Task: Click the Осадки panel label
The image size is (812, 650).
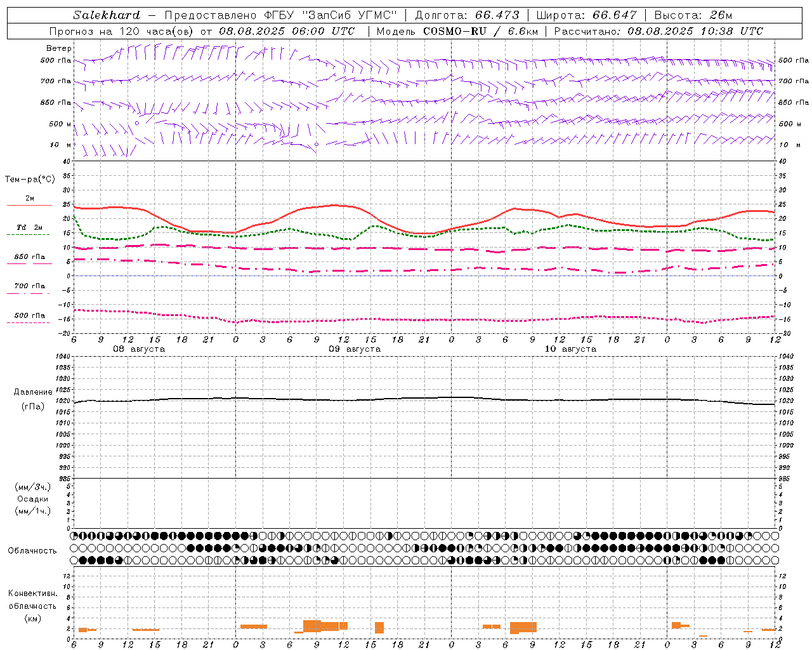Action: [x=33, y=499]
